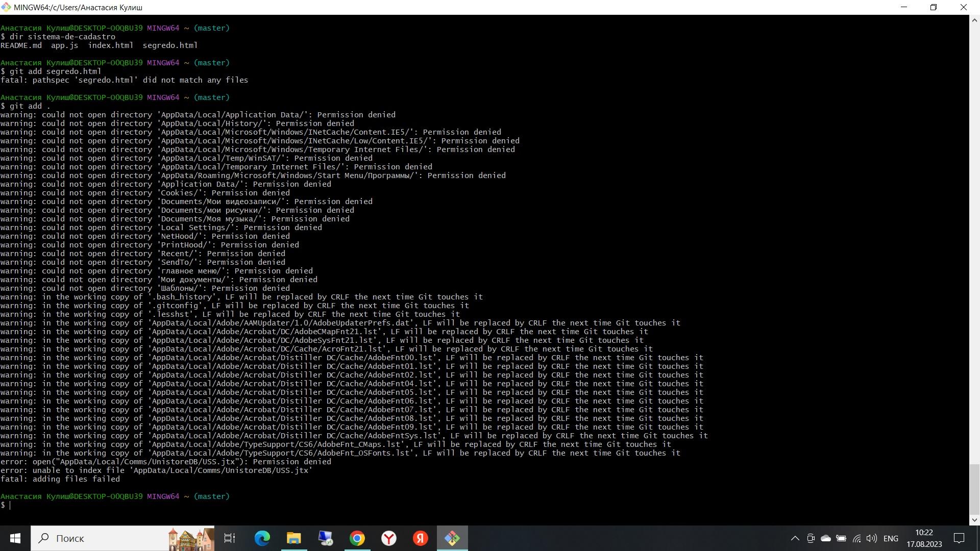Open the notification center icon
Screen dimensions: 980x551
959,538
